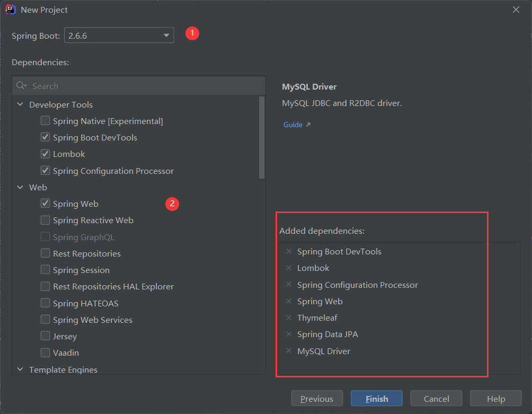Collapse the Template Engines category

point(20,369)
